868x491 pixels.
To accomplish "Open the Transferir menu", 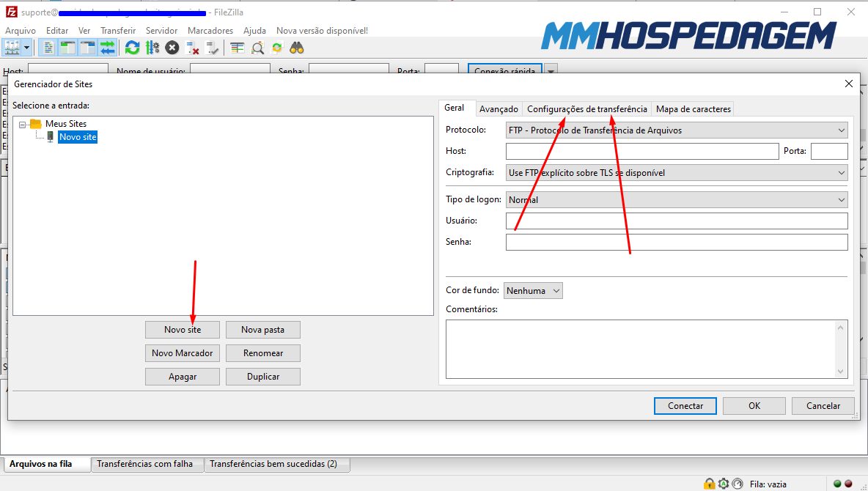I will [118, 31].
